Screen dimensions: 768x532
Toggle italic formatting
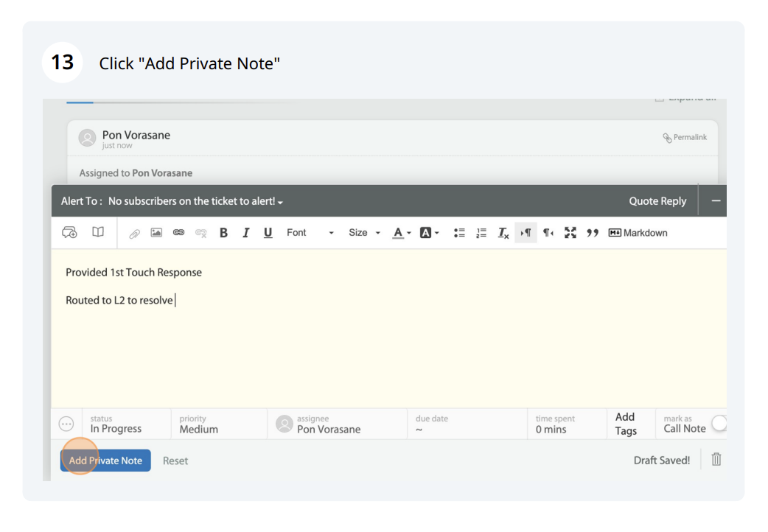coord(245,233)
